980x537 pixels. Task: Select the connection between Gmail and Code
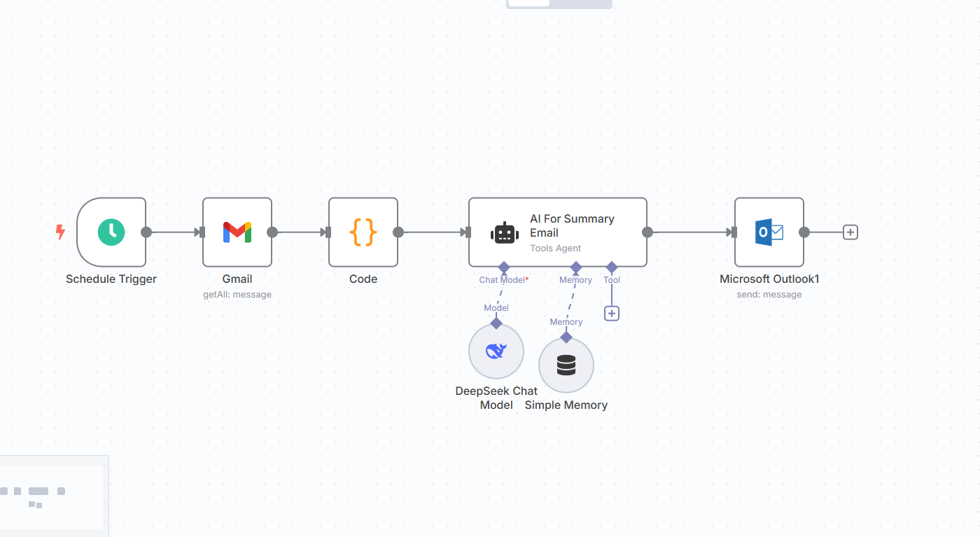pos(300,232)
